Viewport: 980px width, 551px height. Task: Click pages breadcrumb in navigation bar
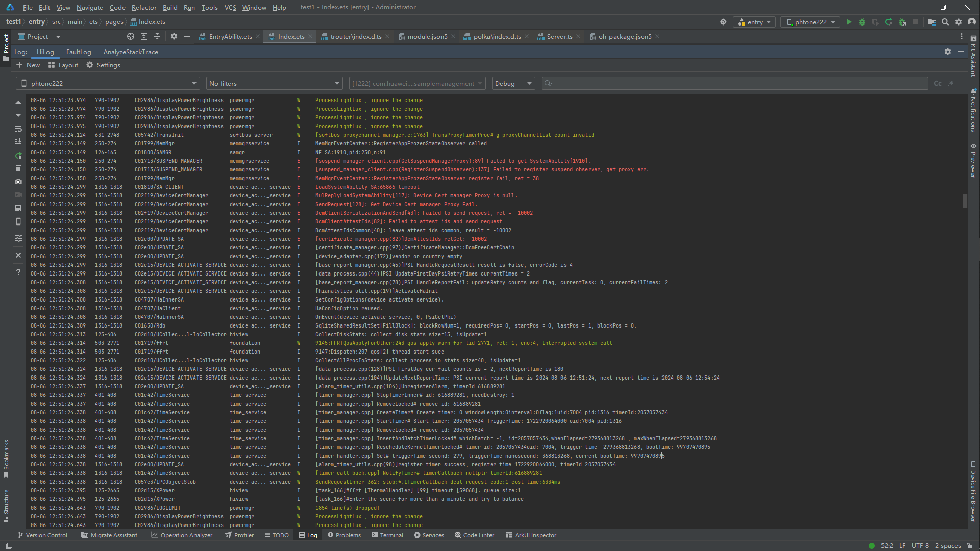114,22
